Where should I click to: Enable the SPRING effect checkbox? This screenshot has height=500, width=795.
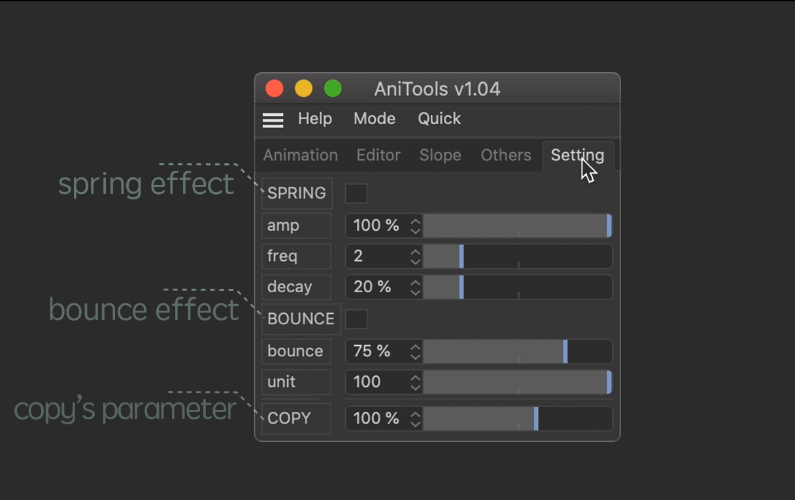click(356, 193)
